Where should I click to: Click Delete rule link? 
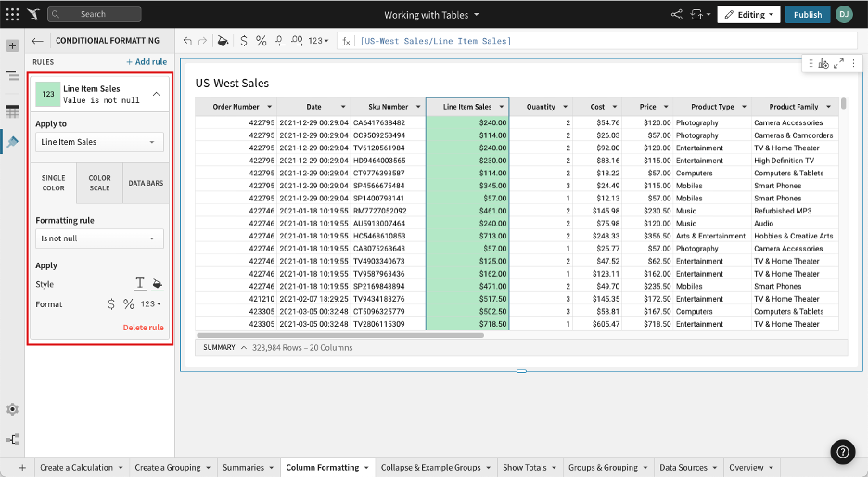coord(143,328)
